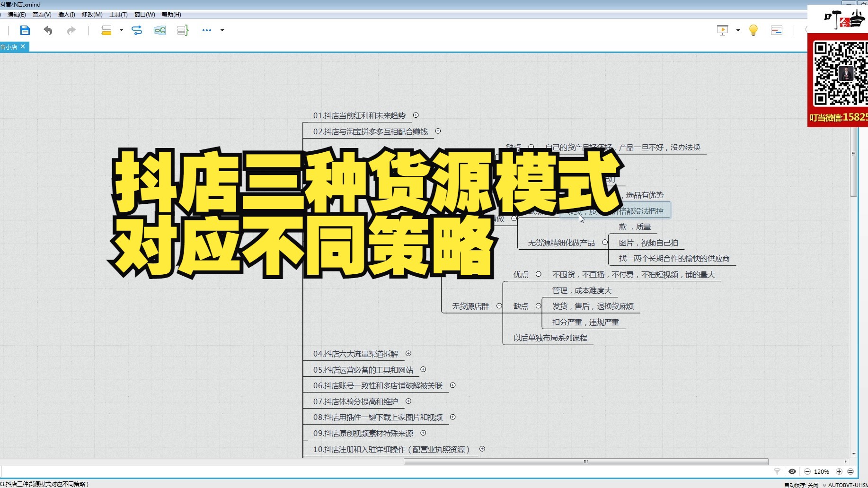Collapse the 无货源店群 branch
This screenshot has height=488, width=868.
499,306
